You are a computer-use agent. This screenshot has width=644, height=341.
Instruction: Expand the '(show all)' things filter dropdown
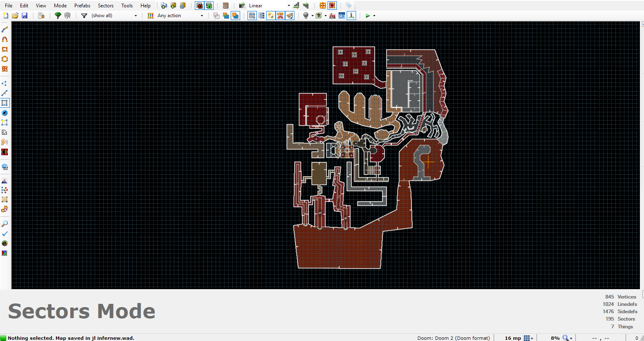coord(136,16)
